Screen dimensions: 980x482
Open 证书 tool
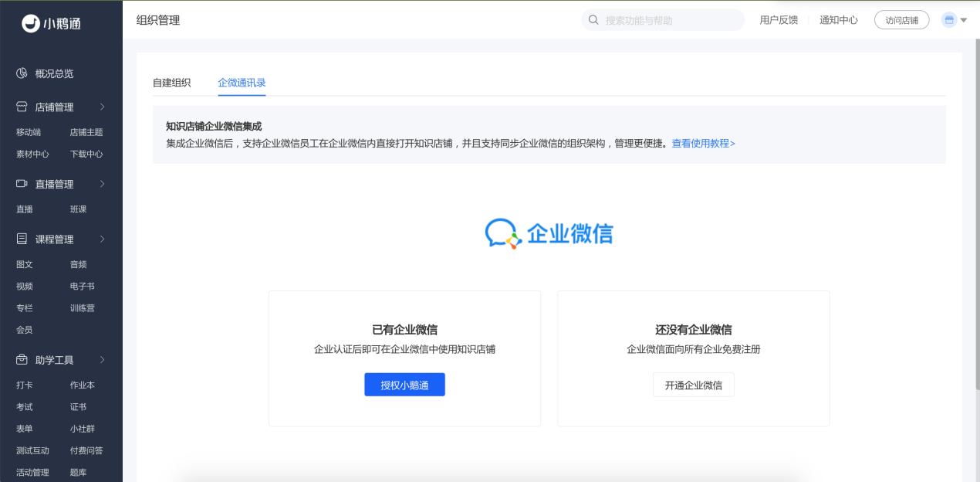pyautogui.click(x=78, y=406)
